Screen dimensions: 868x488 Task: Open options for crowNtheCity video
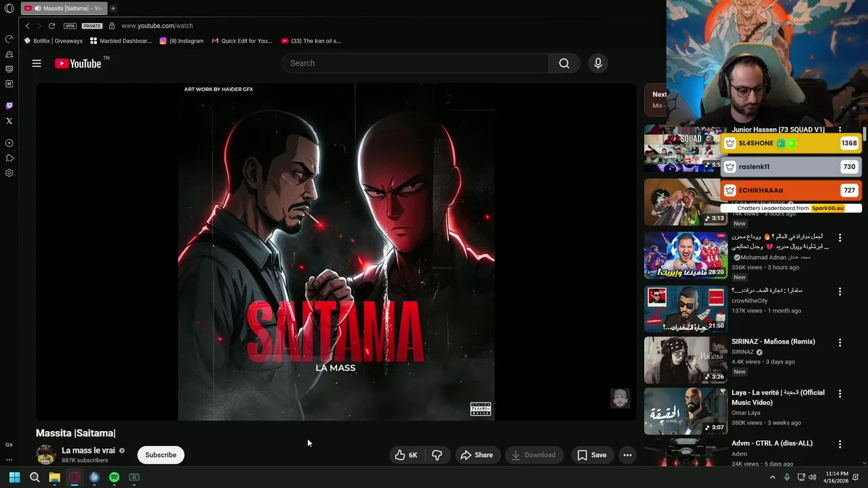click(x=840, y=291)
